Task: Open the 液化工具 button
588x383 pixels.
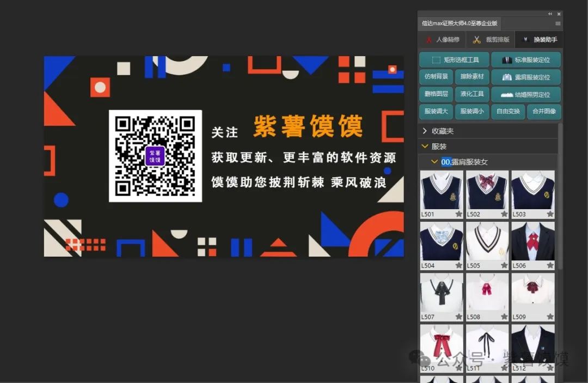Action: coord(472,94)
